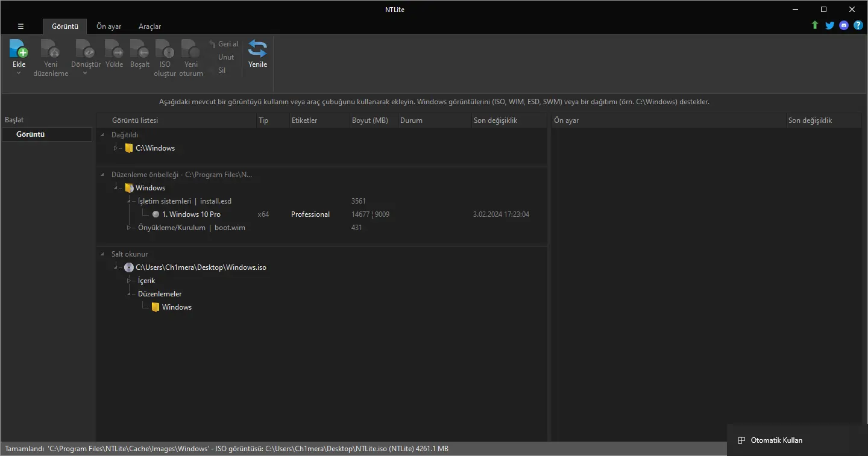Sort by Durum column header
Image resolution: width=868 pixels, height=456 pixels.
pyautogui.click(x=434, y=120)
